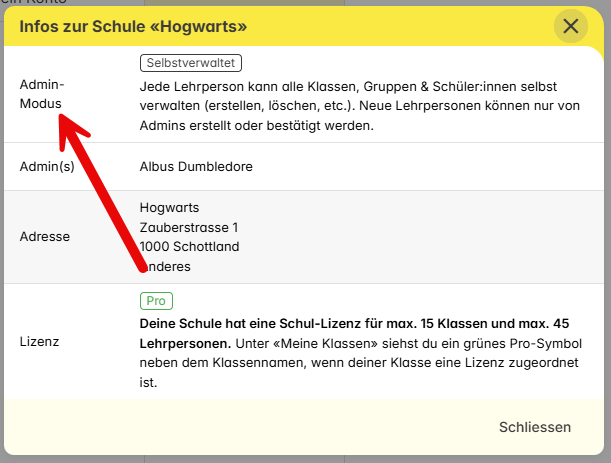Click the dialog title Infos zur Schule «Hogwarts»

133,27
